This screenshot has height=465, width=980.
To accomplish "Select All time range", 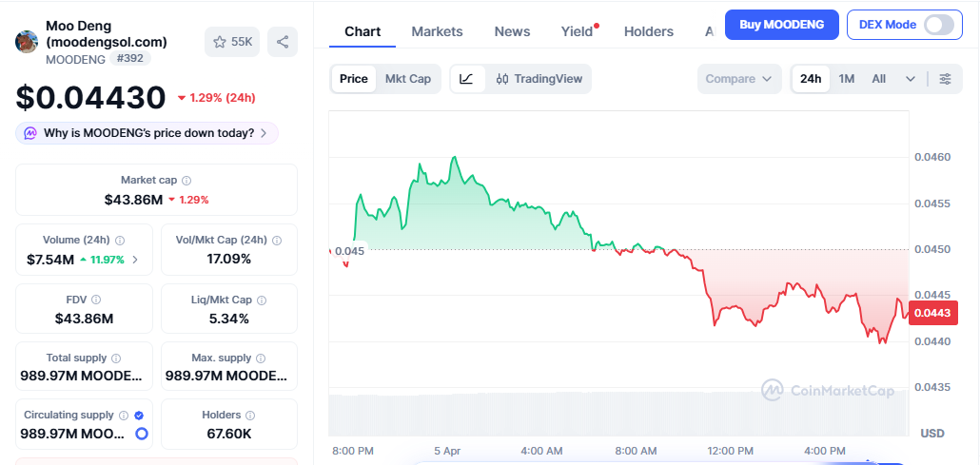I will click(x=879, y=79).
